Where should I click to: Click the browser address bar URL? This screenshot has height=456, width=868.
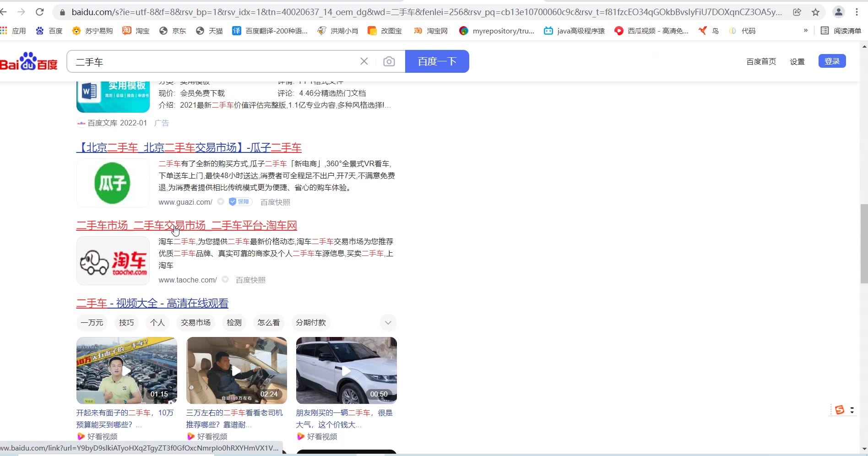click(427, 12)
